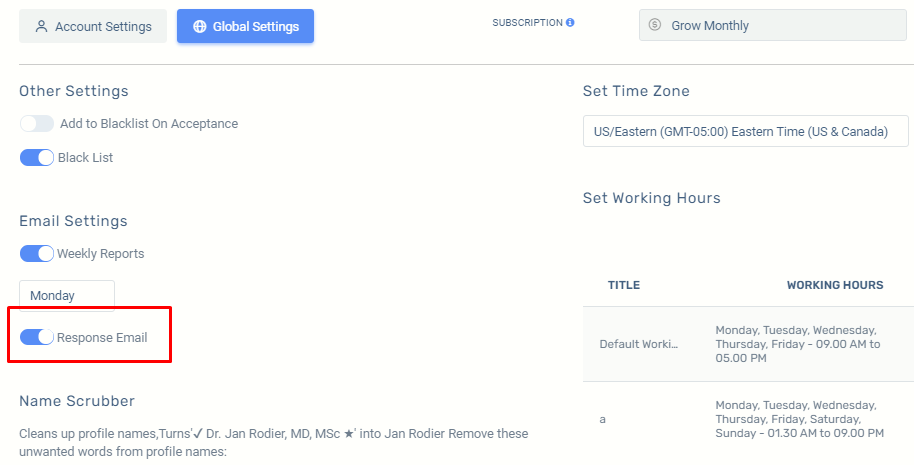The height and width of the screenshot is (465, 914).
Task: Disable the Weekly Reports toggle
Action: [x=37, y=253]
